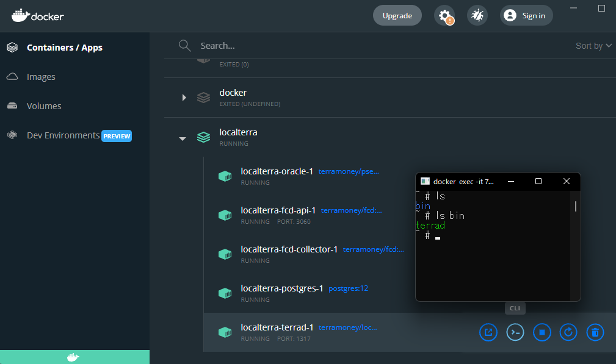Open localterra-terrad-1 in browser
The width and height of the screenshot is (616, 364).
[488, 332]
